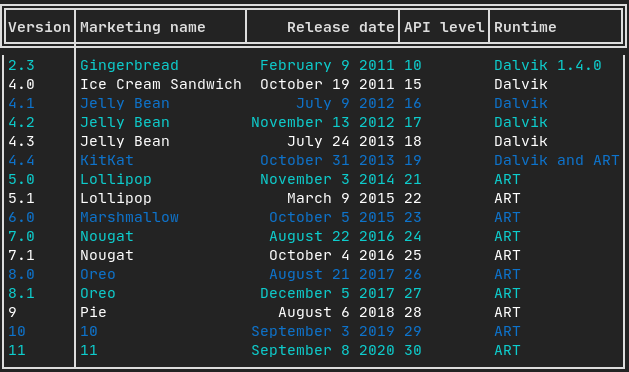Select the KitKat marketing name

click(x=107, y=161)
